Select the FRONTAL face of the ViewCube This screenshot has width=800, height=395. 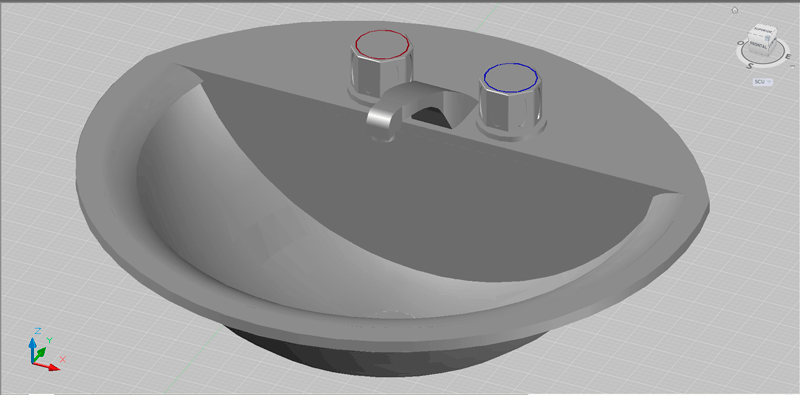pos(759,46)
